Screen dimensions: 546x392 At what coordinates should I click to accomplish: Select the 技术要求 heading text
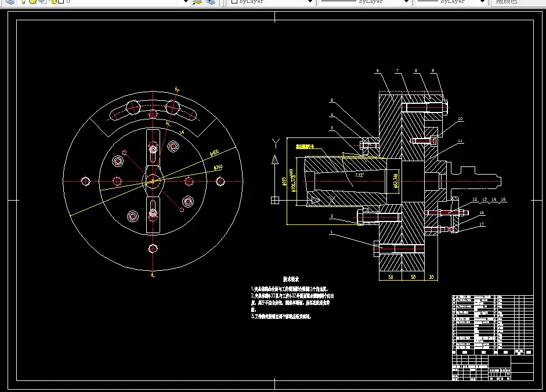pyautogui.click(x=291, y=279)
